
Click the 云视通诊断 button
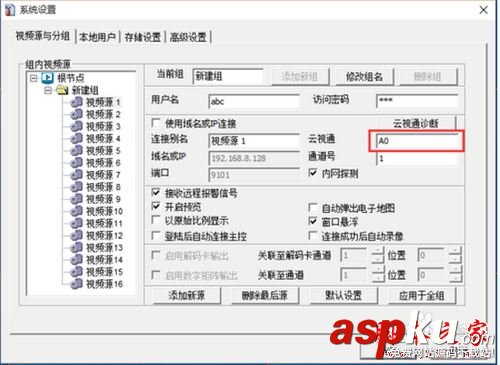416,124
